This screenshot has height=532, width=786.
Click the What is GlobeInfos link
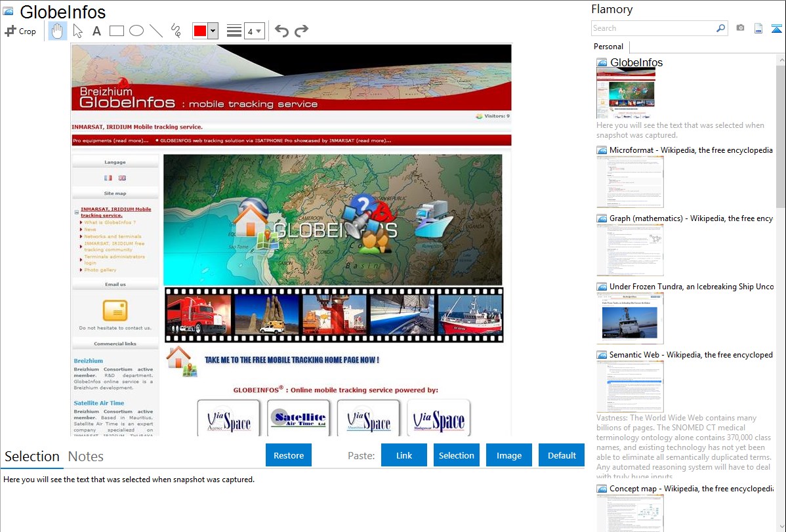(x=110, y=222)
